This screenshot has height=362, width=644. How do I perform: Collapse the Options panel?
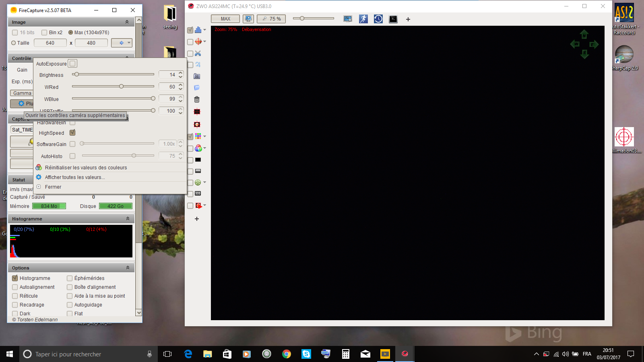(x=128, y=267)
